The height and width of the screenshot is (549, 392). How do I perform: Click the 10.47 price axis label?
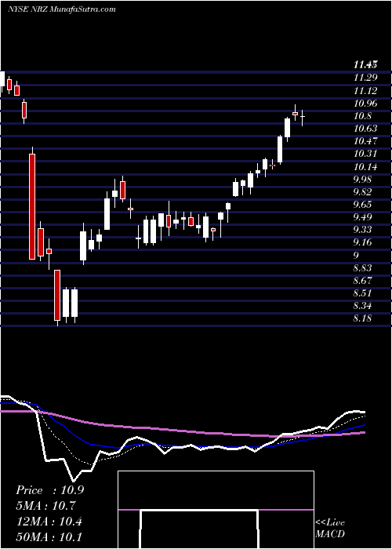click(365, 141)
